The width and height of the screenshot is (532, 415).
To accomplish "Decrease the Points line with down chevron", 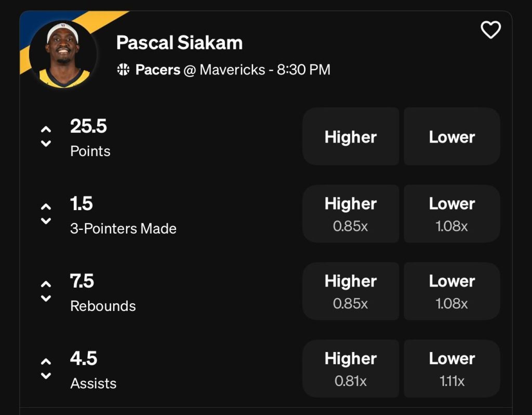I will pos(46,144).
